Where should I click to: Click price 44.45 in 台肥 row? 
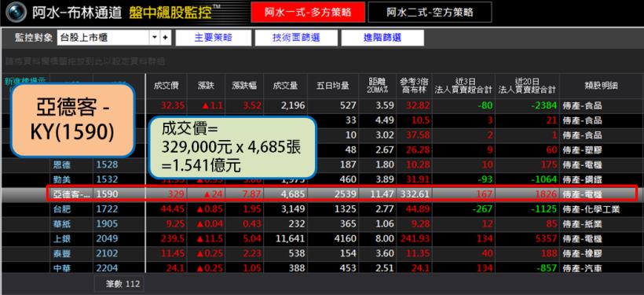click(173, 209)
